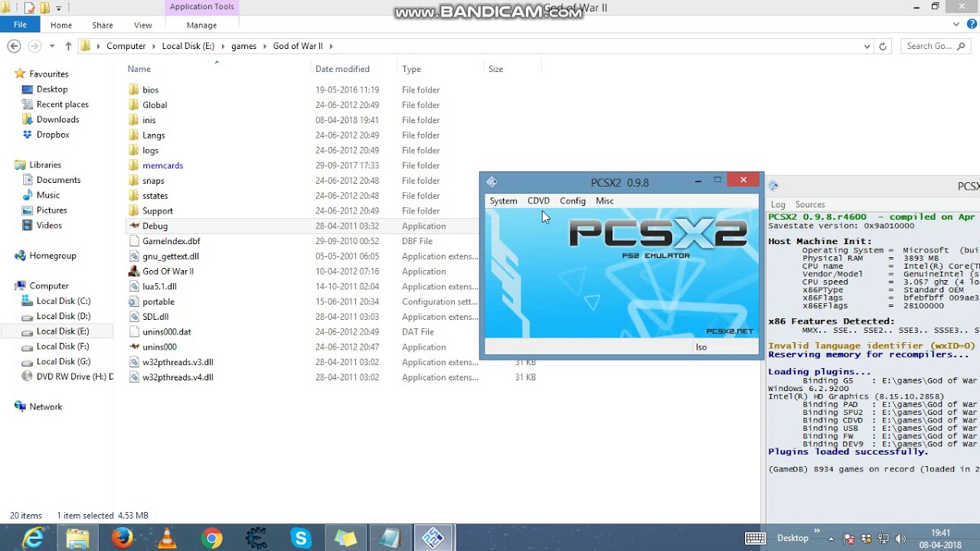
Task: Select the God Of War II application icon
Action: (134, 271)
